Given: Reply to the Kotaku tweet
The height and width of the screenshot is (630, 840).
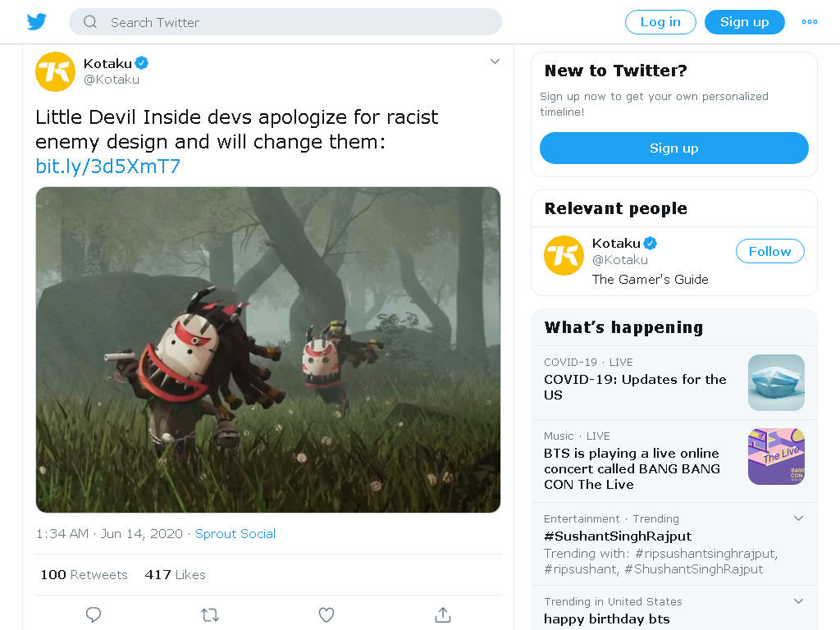Looking at the screenshot, I should pyautogui.click(x=94, y=614).
